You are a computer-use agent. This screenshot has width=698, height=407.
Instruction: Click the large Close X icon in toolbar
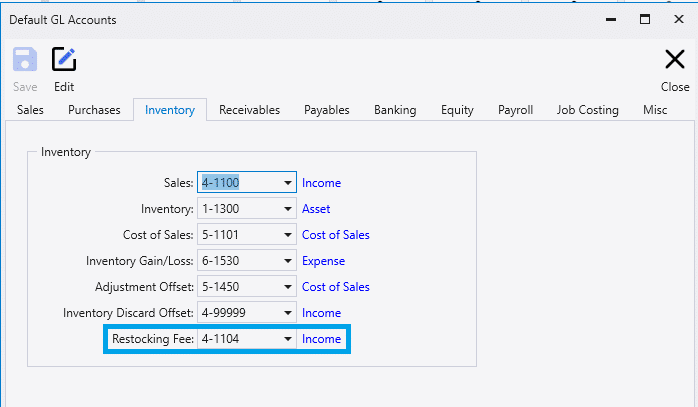tap(675, 59)
